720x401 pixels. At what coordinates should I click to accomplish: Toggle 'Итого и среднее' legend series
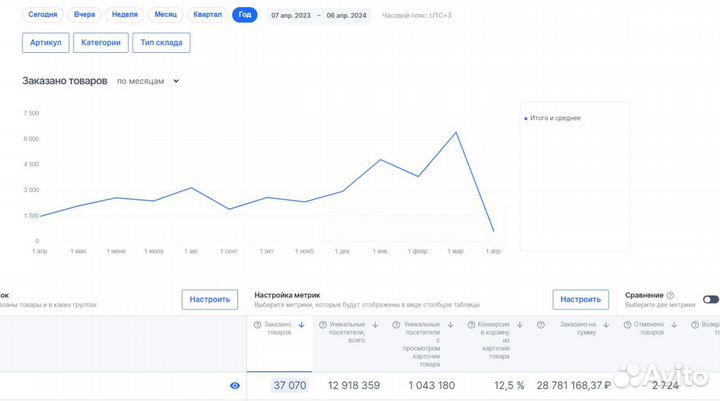pos(553,118)
